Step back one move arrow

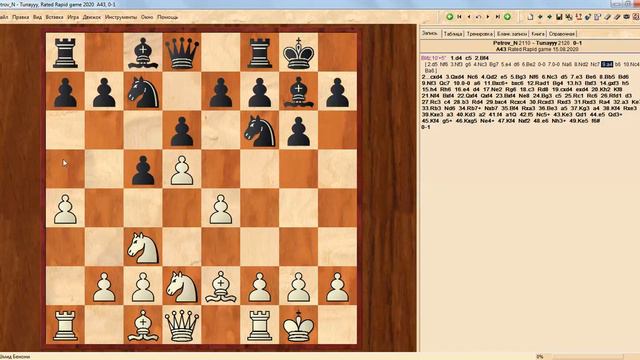coord(469,17)
